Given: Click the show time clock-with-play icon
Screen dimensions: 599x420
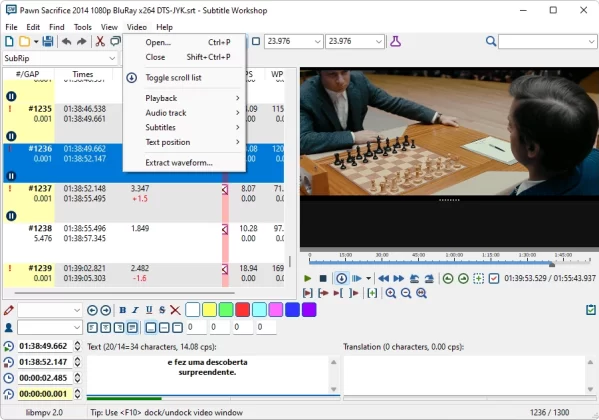Looking at the screenshot, I should point(8,346).
